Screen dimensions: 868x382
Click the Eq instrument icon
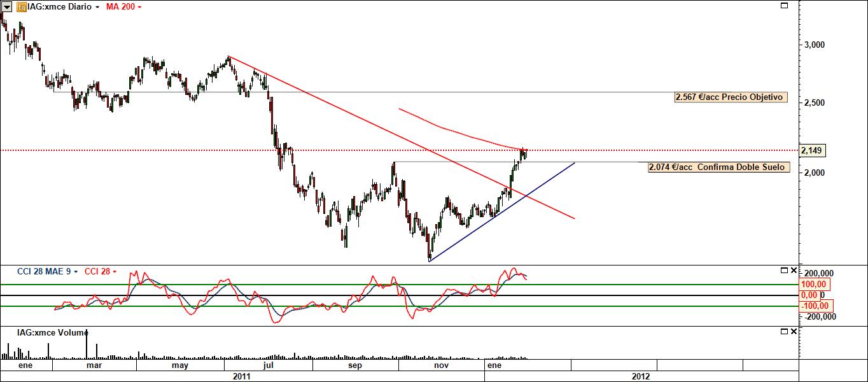click(x=21, y=6)
